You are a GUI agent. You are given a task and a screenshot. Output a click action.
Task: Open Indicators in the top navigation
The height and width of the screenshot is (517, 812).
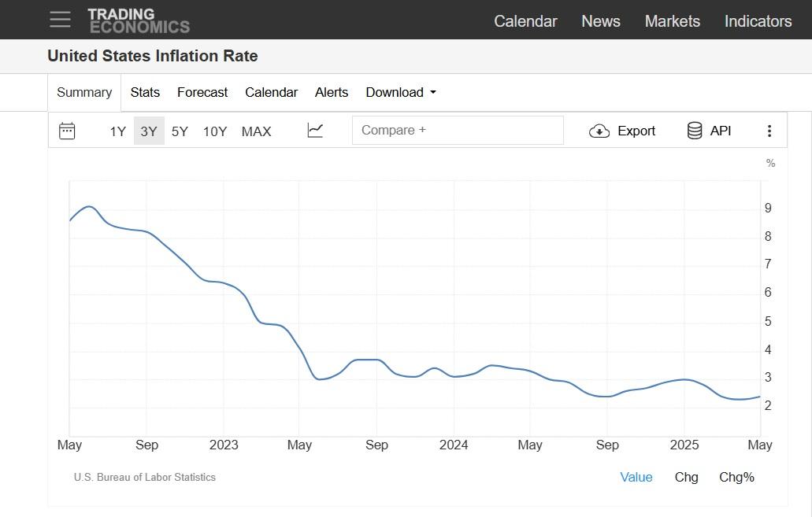coord(758,21)
